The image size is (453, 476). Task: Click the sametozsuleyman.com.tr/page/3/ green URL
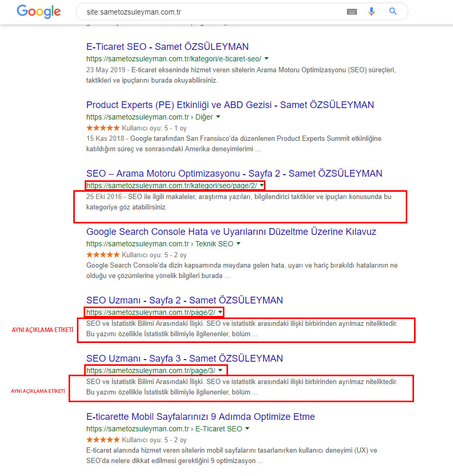[151, 371]
